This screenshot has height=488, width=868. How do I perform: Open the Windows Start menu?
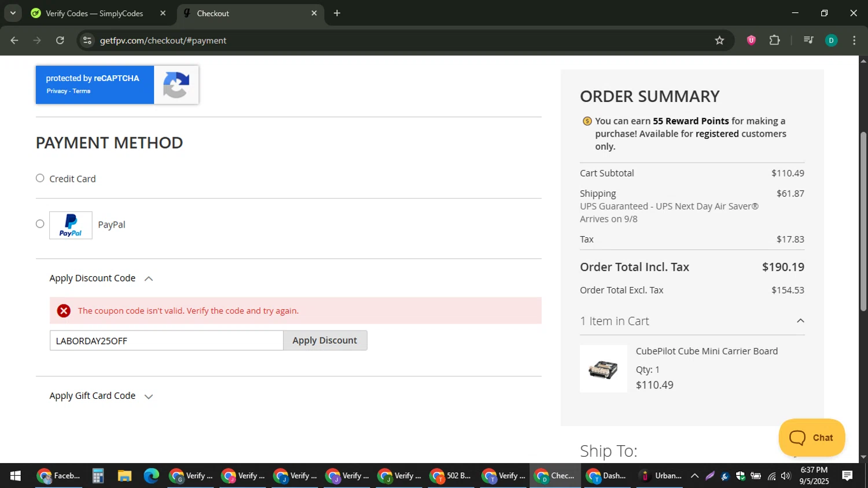[16, 476]
